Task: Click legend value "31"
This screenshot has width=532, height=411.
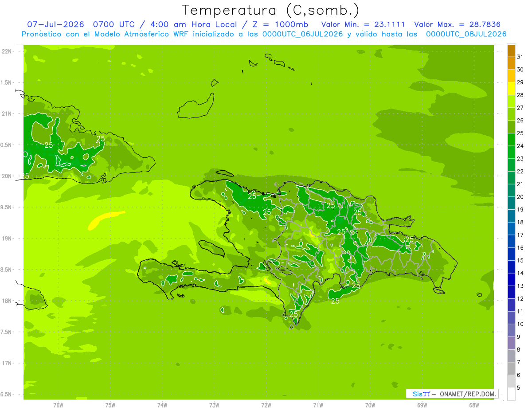Action: click(520, 57)
